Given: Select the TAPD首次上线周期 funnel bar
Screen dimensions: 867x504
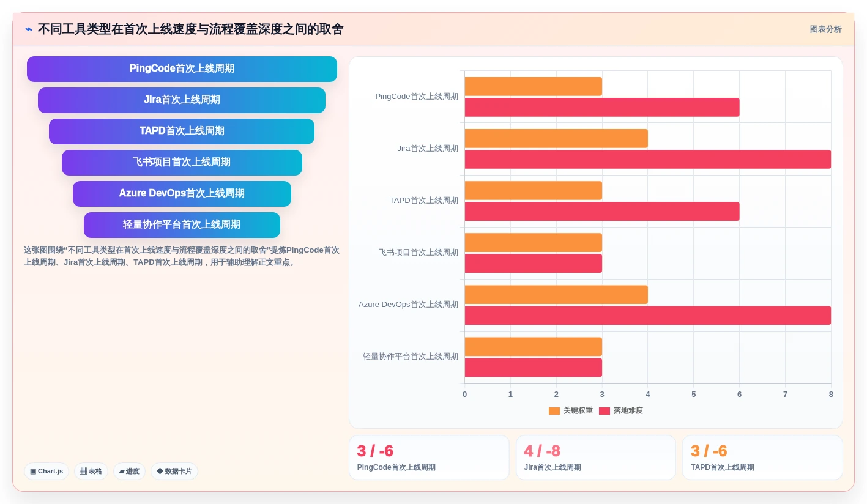Looking at the screenshot, I should coord(182,132).
